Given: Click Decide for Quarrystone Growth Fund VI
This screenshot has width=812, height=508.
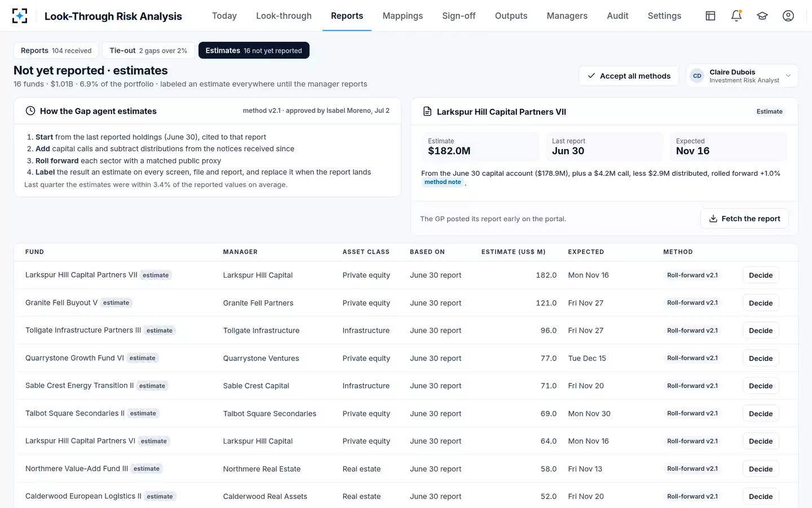Looking at the screenshot, I should pos(761,358).
